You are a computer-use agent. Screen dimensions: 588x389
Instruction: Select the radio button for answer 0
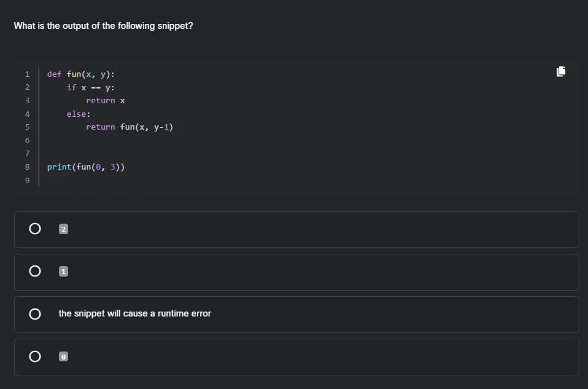point(35,356)
